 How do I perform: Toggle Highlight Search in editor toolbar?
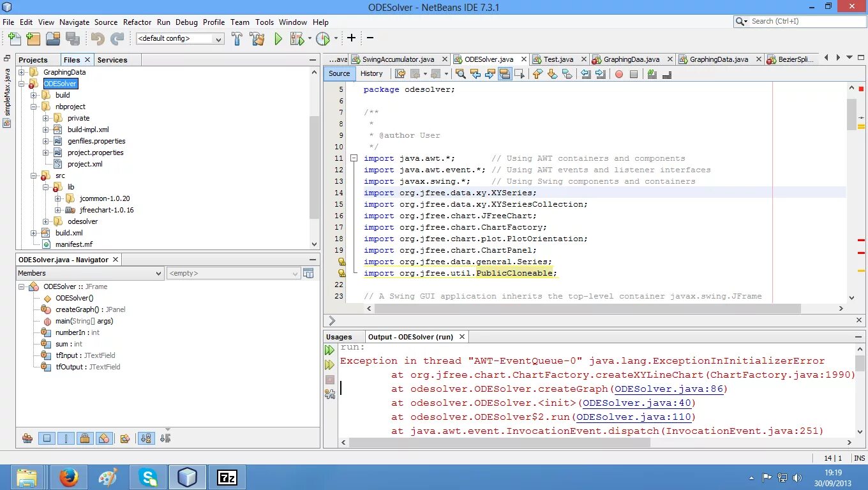(505, 74)
